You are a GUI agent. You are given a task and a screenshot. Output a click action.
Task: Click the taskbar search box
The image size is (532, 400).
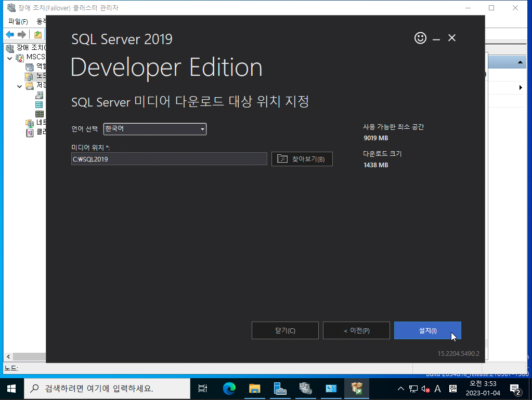pos(107,389)
